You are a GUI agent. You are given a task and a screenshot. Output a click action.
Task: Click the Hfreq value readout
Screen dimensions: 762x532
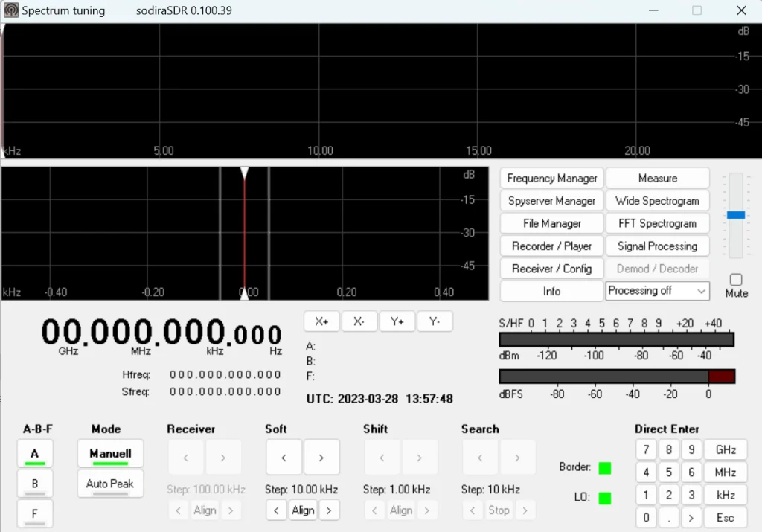click(x=225, y=374)
